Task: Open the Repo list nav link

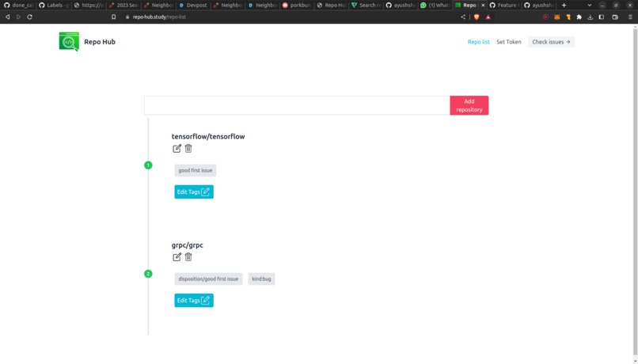Action: tap(478, 42)
